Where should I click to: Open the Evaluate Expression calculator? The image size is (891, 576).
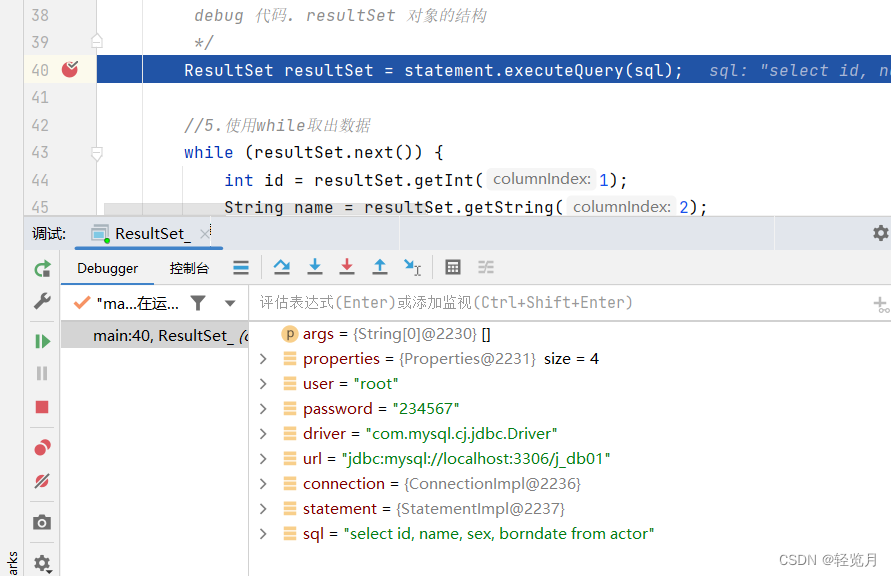453,267
